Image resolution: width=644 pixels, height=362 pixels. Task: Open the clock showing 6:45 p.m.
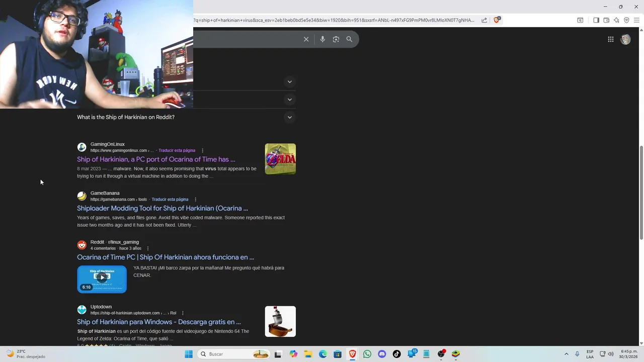(x=629, y=354)
